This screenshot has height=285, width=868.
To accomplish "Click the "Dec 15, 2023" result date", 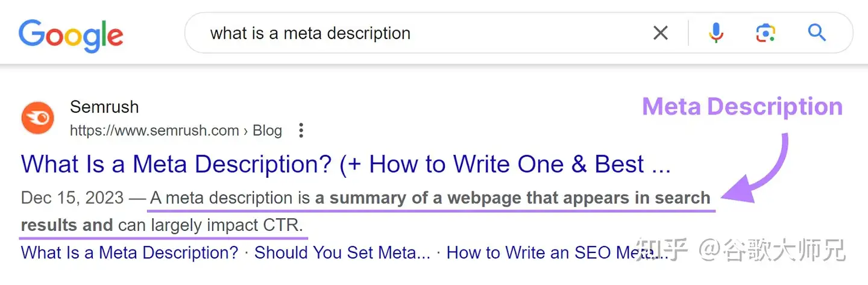I will click(x=72, y=198).
